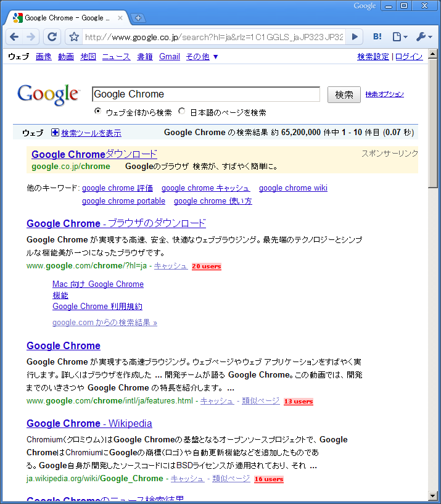The image size is (441, 504).
Task: Open a new tab with the plus button
Action: tap(138, 18)
